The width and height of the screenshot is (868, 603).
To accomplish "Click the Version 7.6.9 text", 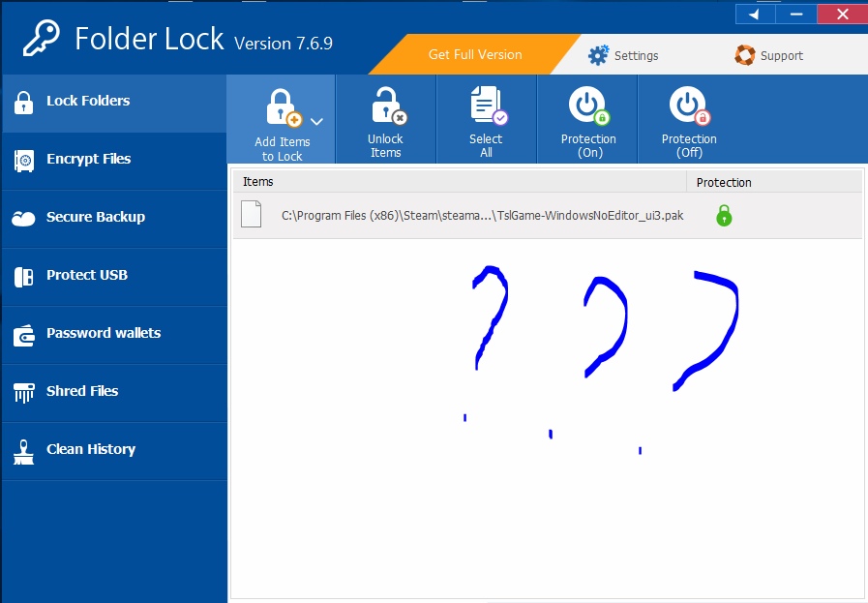I will tap(284, 44).
